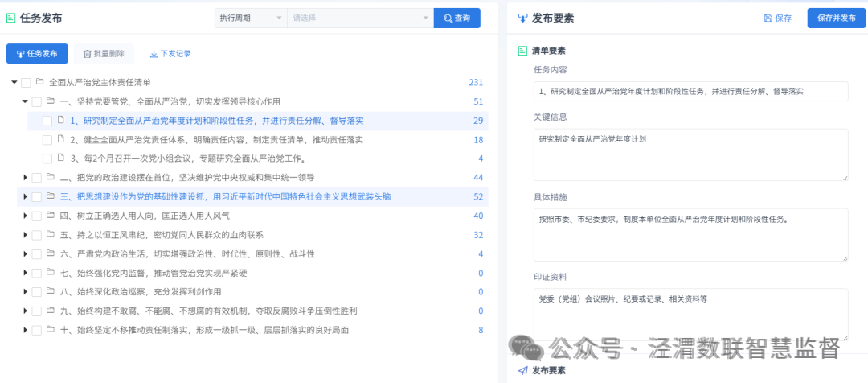Screen dimensions: 868x383
Task: Click the 保存 button
Action: [x=778, y=19]
